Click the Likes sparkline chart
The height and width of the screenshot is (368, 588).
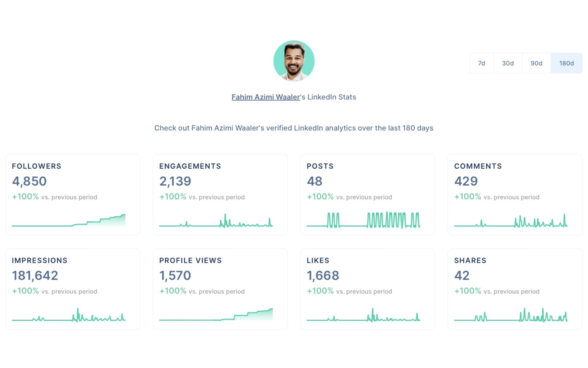click(363, 314)
